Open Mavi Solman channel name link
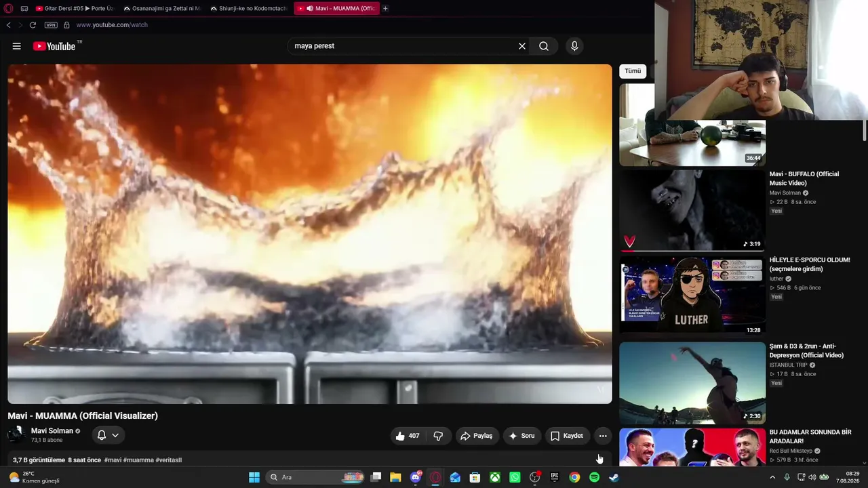Viewport: 868px width, 488px height. (52, 431)
